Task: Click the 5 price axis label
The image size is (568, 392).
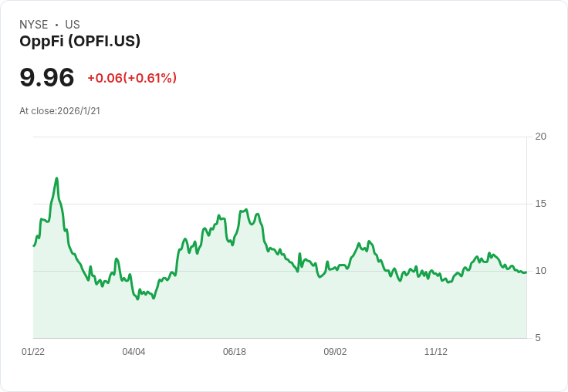Action: [x=538, y=338]
